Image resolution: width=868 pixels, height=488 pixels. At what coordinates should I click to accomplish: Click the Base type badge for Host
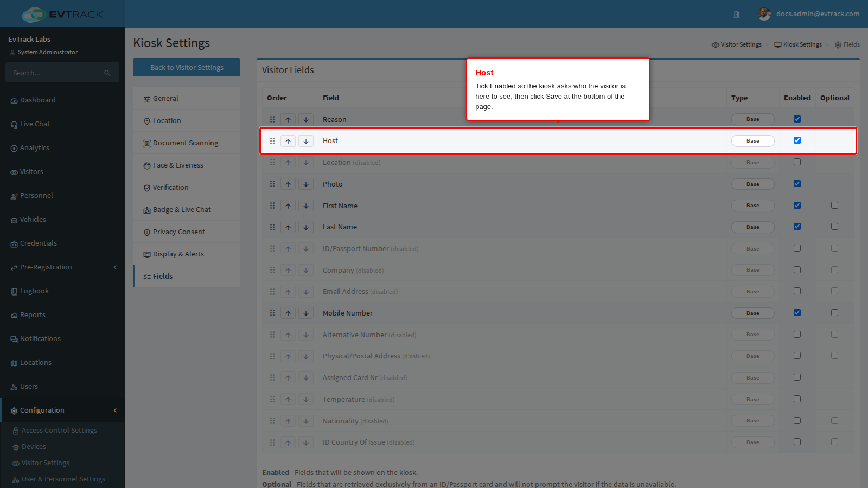coord(753,141)
